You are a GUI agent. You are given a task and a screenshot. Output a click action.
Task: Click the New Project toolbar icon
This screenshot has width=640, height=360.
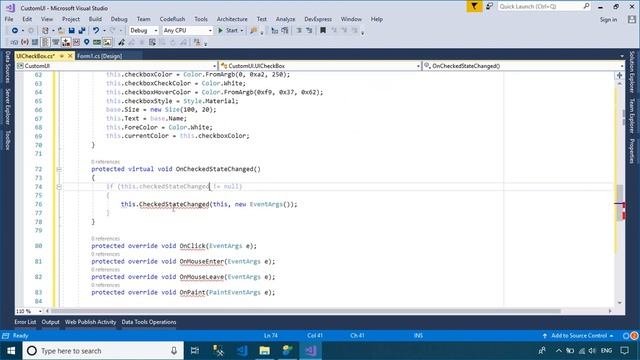point(45,31)
